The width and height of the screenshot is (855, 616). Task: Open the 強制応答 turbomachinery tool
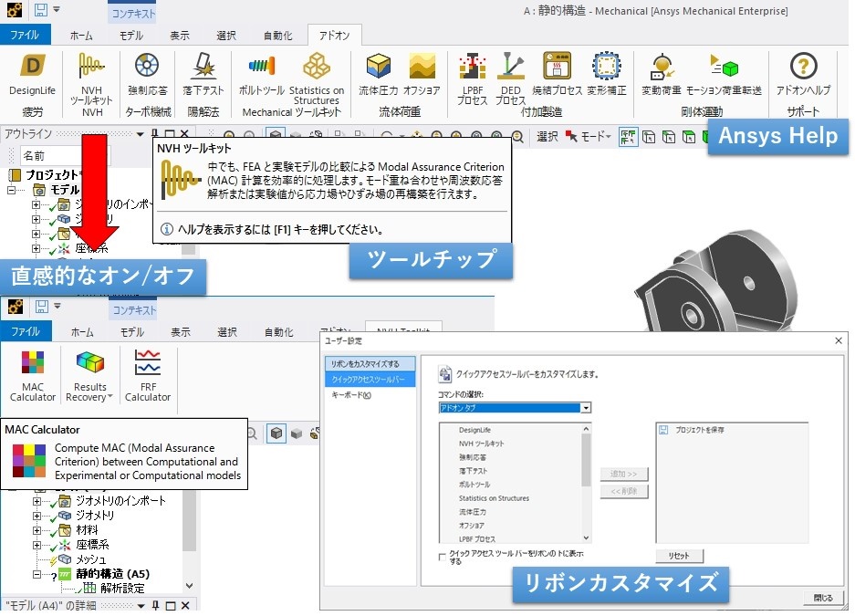coord(147,75)
